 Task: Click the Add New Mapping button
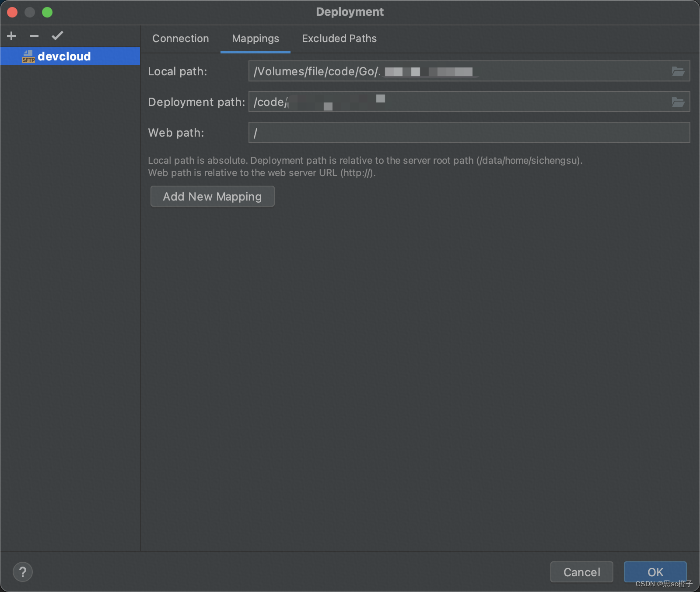(x=213, y=196)
